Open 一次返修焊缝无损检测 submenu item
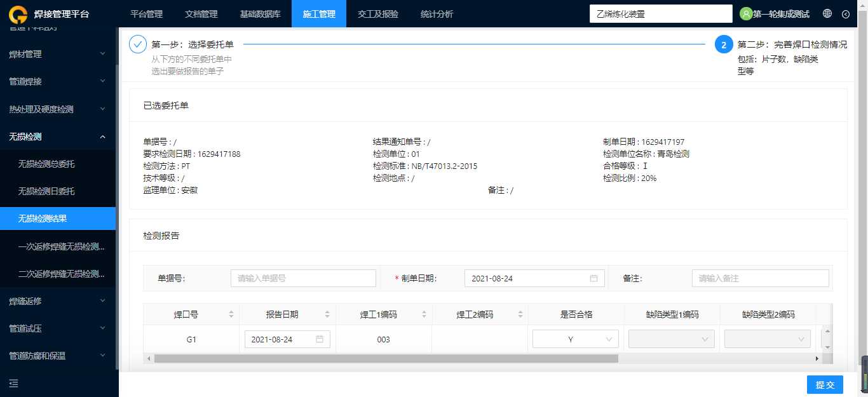Viewport: 868px width, 397px height. [58, 246]
